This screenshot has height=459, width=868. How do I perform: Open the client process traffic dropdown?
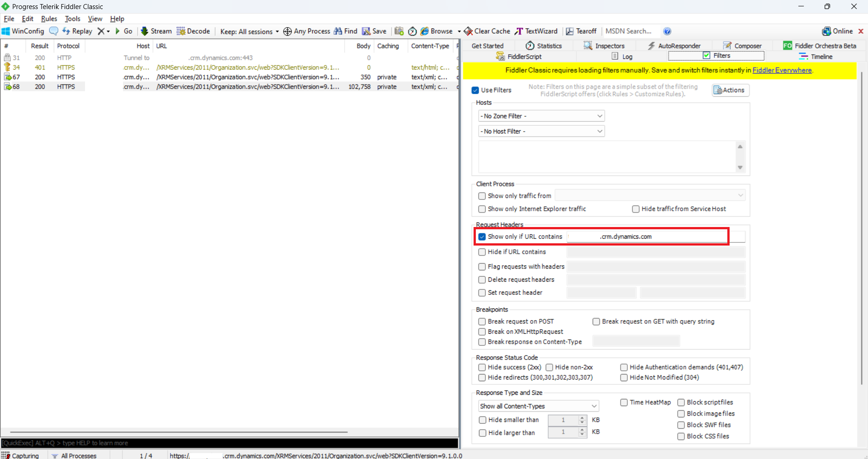coord(650,195)
